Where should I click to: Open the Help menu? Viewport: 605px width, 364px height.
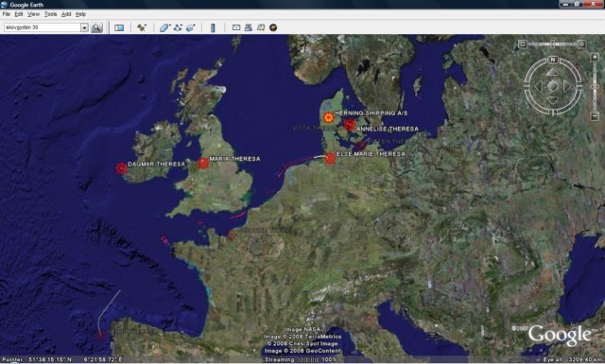pyautogui.click(x=80, y=14)
